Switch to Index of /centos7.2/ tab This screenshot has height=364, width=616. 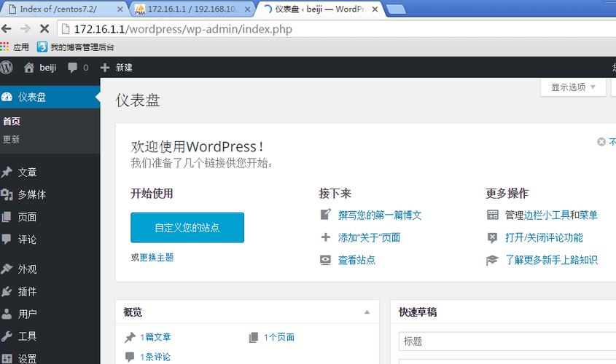(65, 9)
